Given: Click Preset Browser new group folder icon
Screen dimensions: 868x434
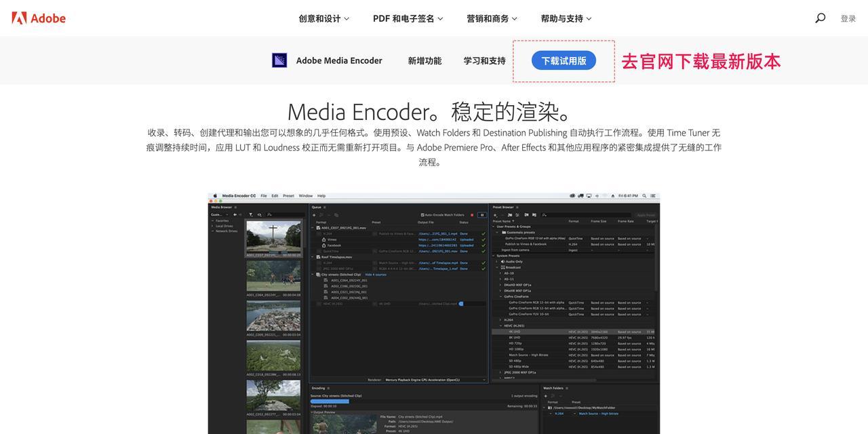Looking at the screenshot, I should (x=510, y=215).
